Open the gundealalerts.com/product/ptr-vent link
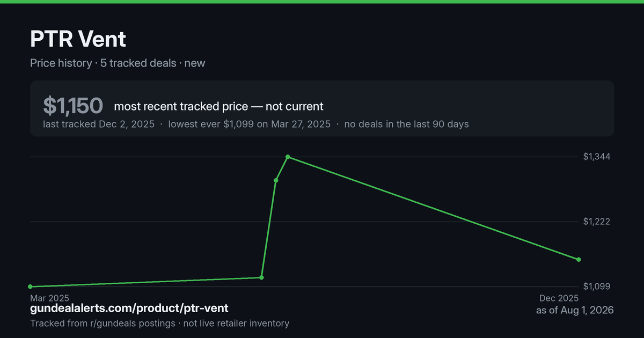The image size is (644, 338). pyautogui.click(x=129, y=308)
